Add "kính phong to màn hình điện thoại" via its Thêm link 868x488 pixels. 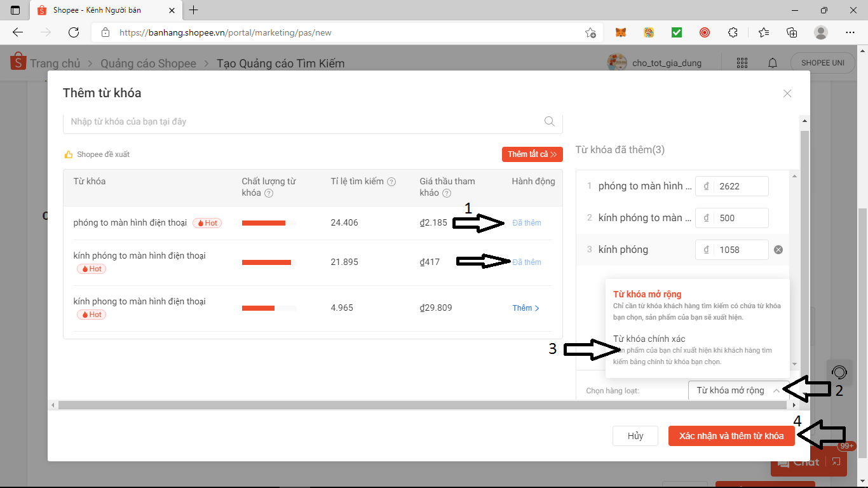pyautogui.click(x=525, y=308)
